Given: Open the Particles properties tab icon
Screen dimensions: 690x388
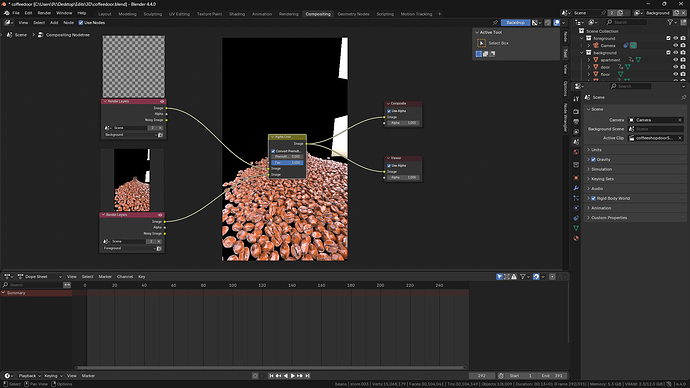Looking at the screenshot, I should [576, 198].
